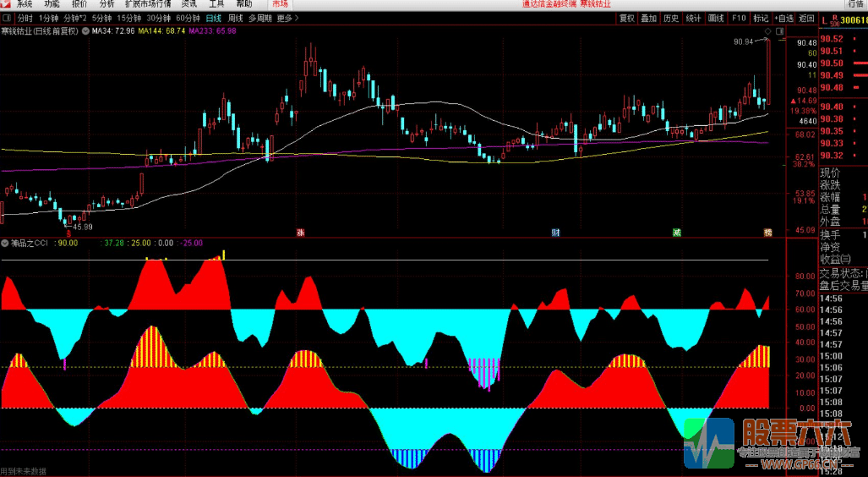Click the 财 event marker on the timeline

(555, 233)
